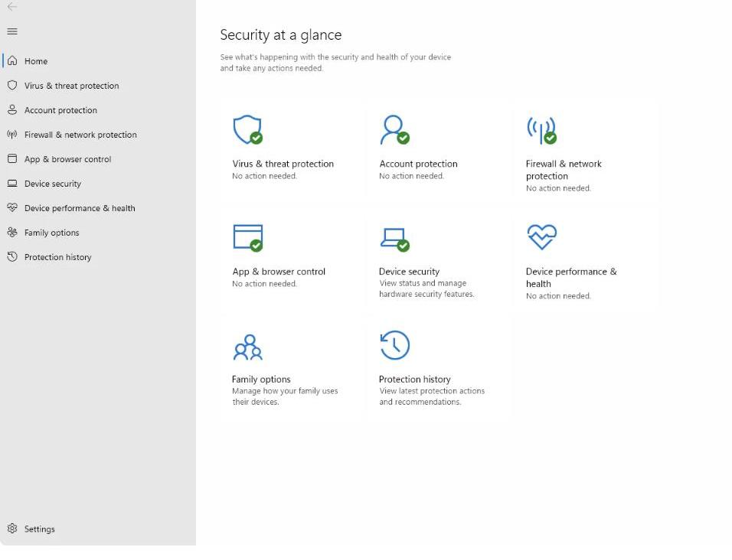Viewport: 732px width, 560px height.
Task: Open the Protection history clock icon tile
Action: pyautogui.click(x=394, y=346)
